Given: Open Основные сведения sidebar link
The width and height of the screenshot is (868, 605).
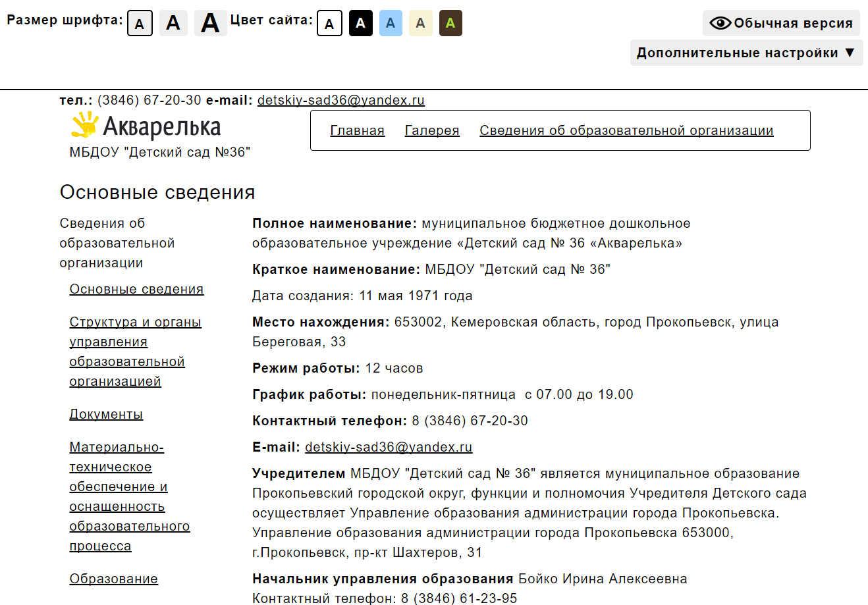Looking at the screenshot, I should click(136, 289).
